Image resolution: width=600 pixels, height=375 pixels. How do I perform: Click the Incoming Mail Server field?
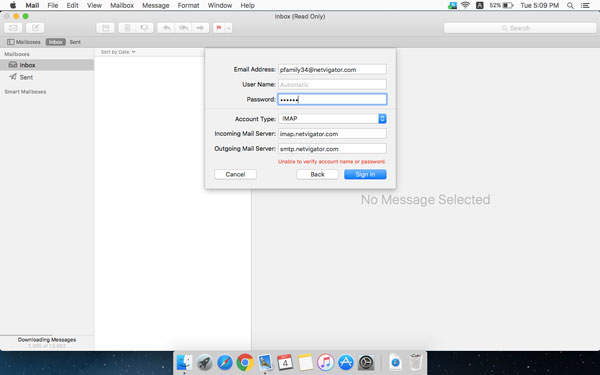[332, 134]
